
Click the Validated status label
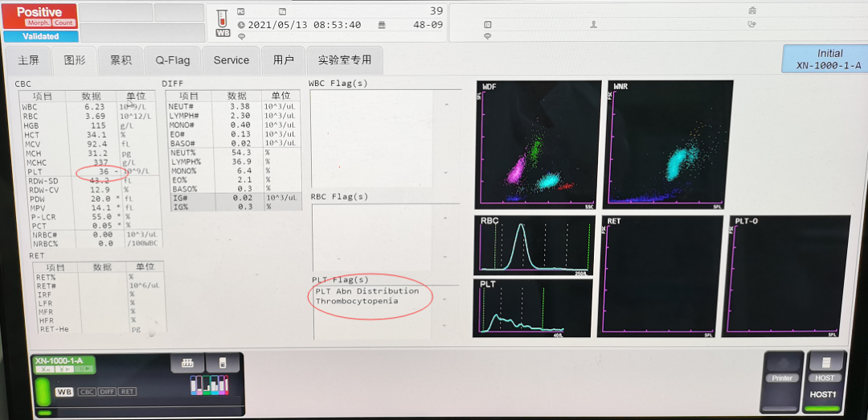(x=40, y=36)
